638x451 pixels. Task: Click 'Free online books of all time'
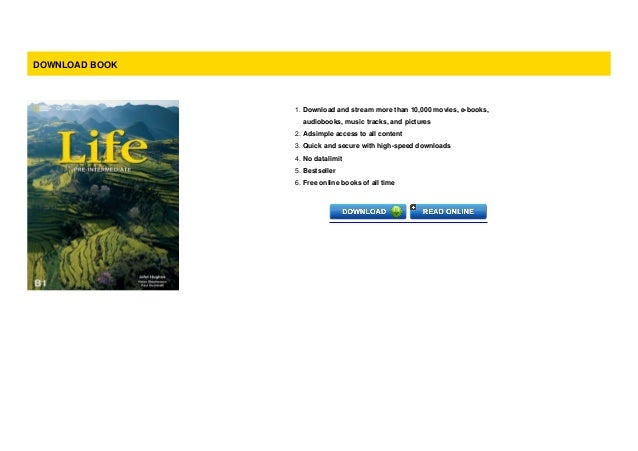click(x=349, y=183)
